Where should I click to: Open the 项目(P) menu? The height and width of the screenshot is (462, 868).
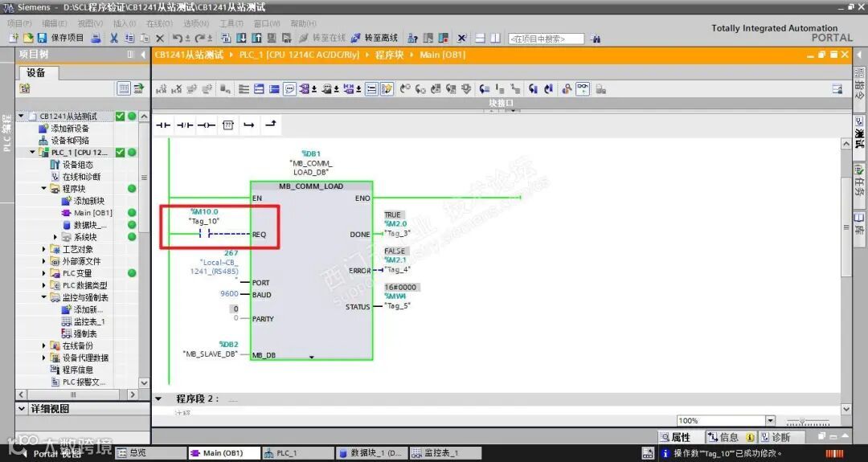pyautogui.click(x=20, y=23)
